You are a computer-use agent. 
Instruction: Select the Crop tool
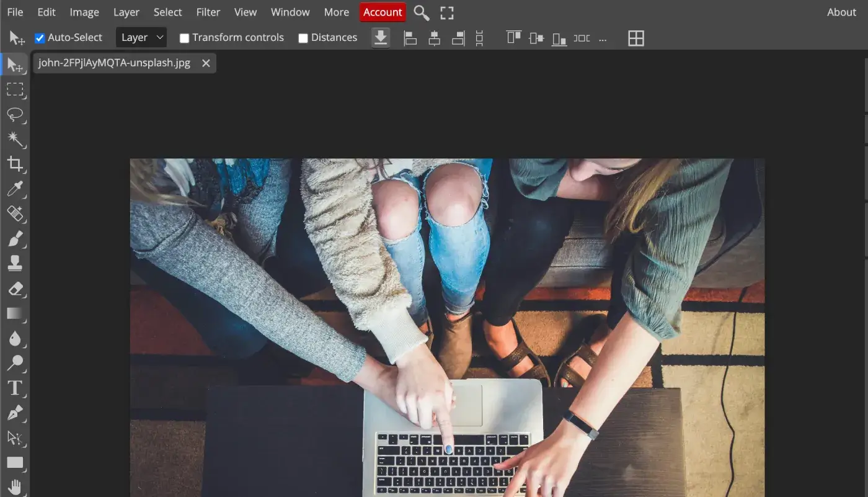(x=15, y=164)
